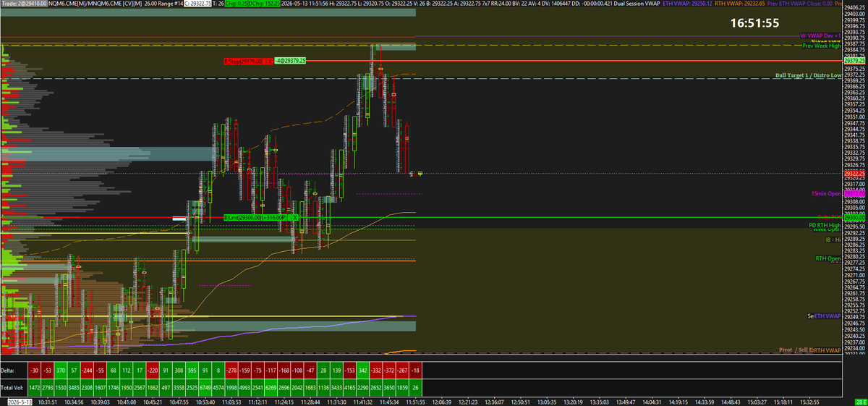The image size is (868, 406).
Task: Click the Total Vol cell showing 6749
Action: (x=206, y=387)
